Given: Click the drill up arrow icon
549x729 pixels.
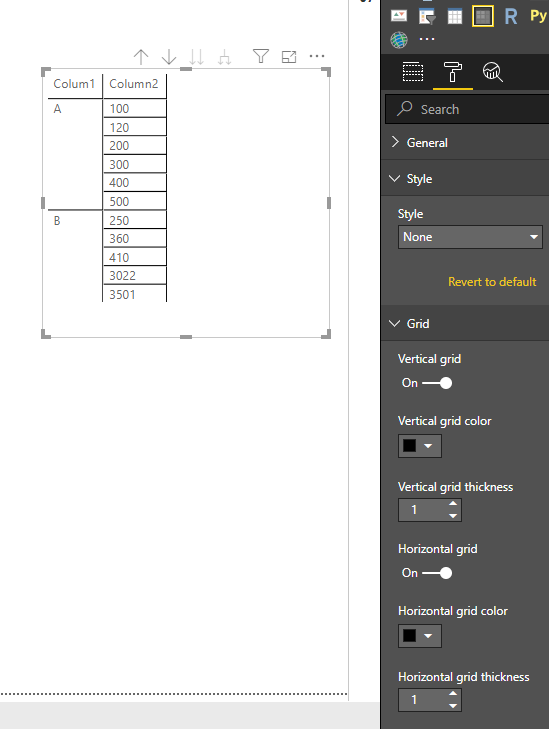Looking at the screenshot, I should [x=141, y=57].
